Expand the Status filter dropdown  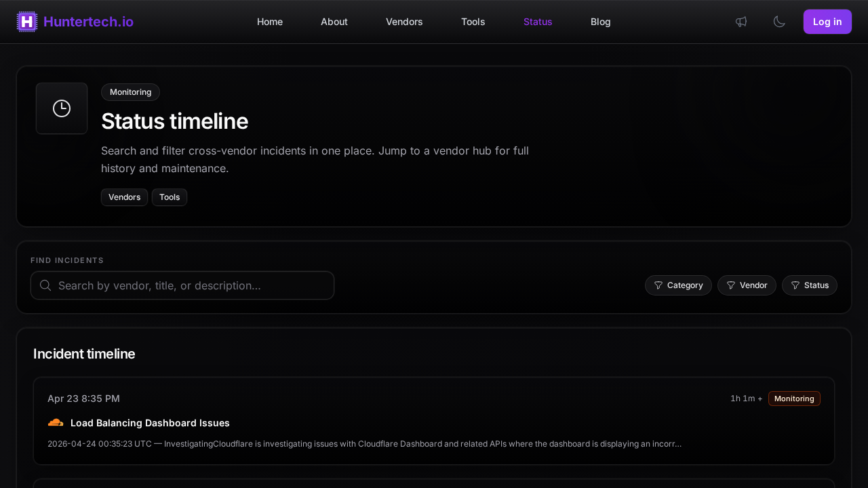click(x=809, y=285)
